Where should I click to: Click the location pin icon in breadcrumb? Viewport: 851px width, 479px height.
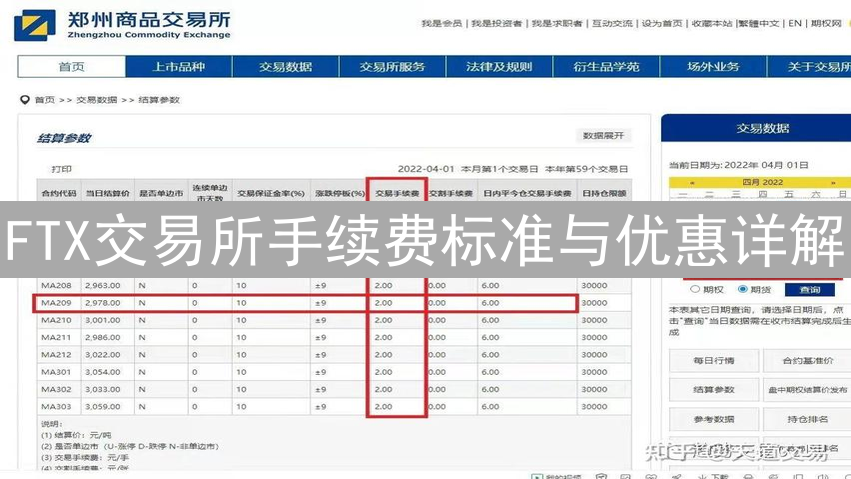coord(24,100)
